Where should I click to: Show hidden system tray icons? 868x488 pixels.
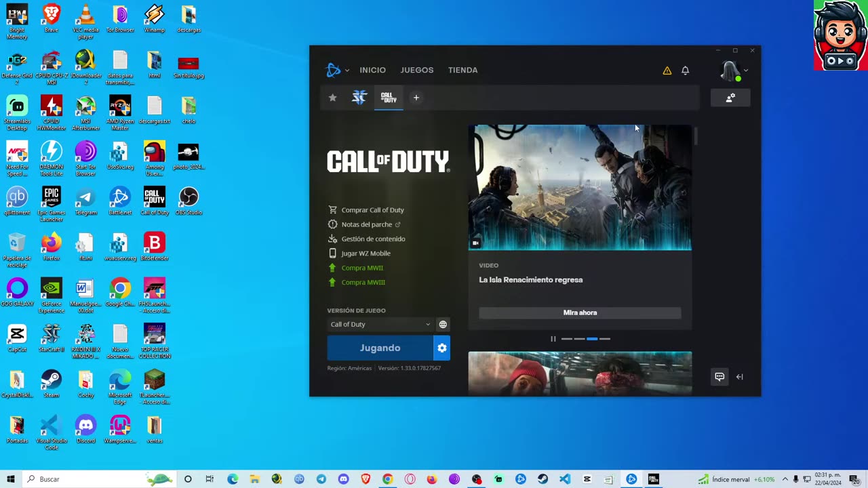[x=785, y=479]
